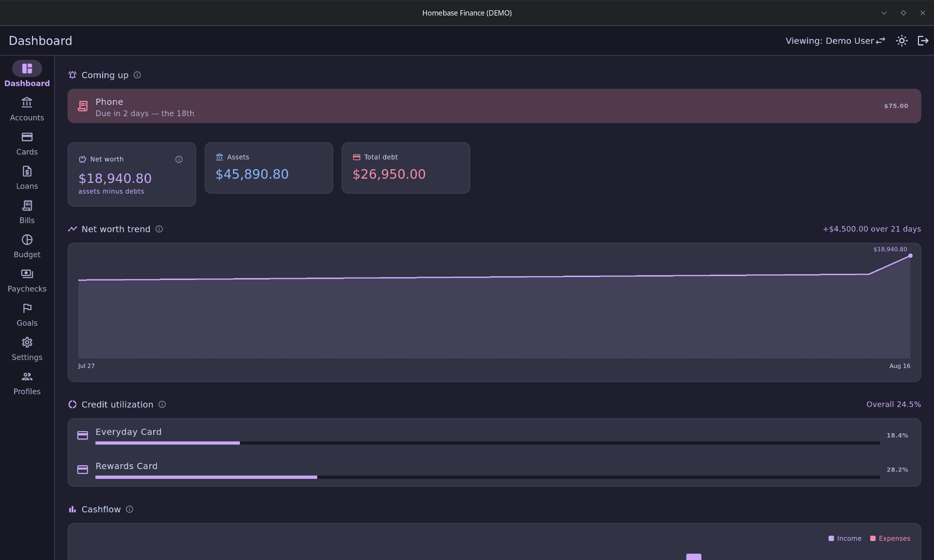Viewport: 934px width, 560px height.
Task: Click the Viewing: Demo User label
Action: [x=830, y=41]
